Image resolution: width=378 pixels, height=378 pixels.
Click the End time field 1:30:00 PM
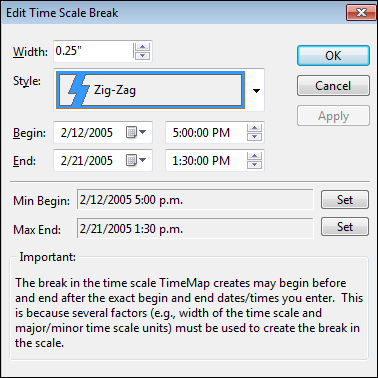tap(201, 161)
